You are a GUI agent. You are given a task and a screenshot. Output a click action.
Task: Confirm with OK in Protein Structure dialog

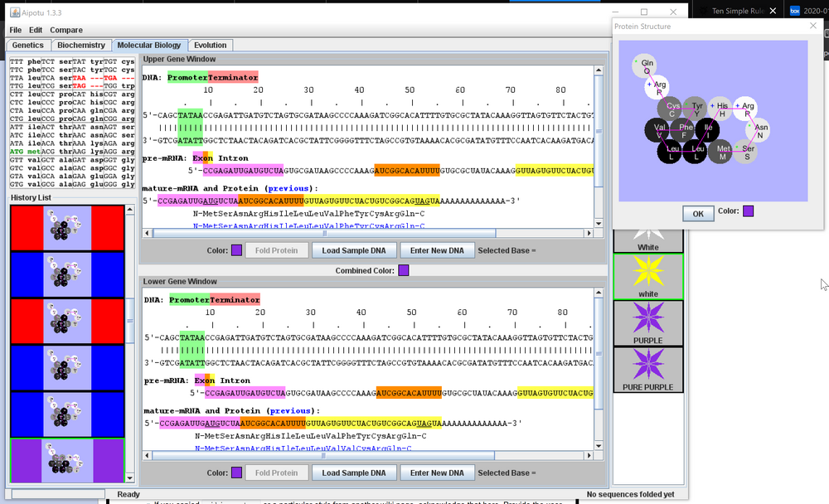(698, 214)
